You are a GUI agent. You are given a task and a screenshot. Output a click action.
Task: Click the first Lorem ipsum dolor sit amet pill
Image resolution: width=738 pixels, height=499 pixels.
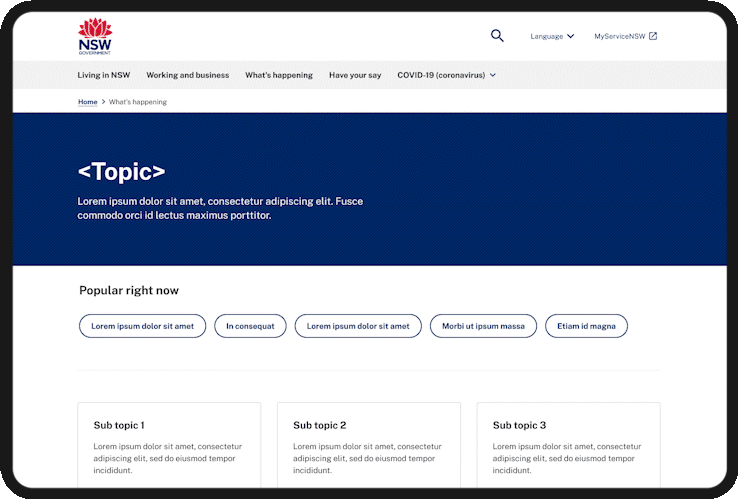point(142,326)
